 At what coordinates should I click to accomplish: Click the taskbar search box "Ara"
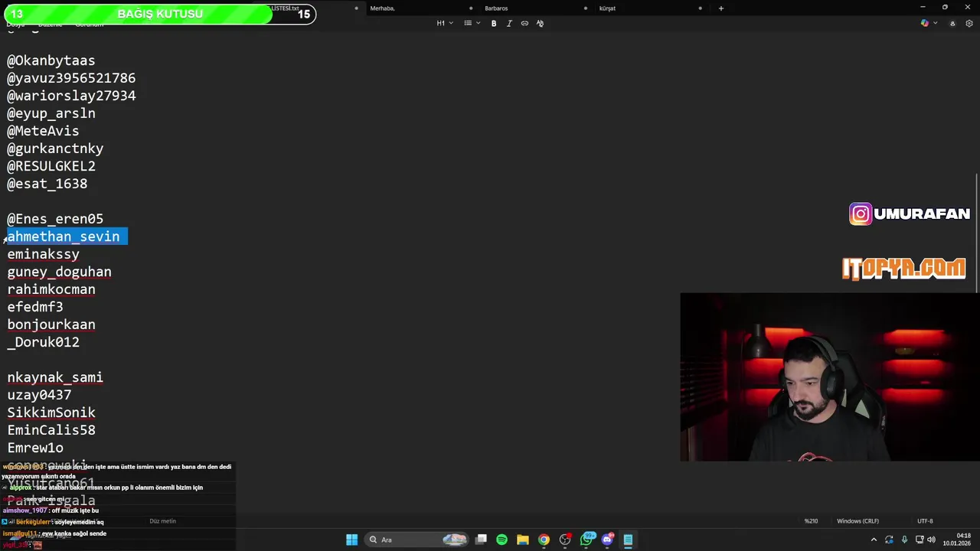click(415, 540)
